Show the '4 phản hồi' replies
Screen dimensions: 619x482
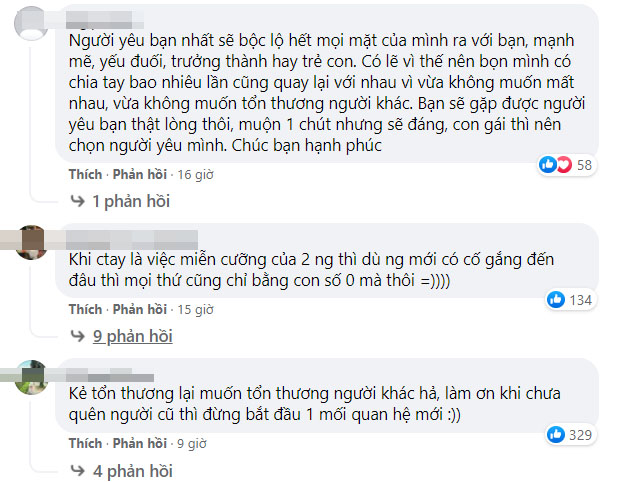coord(129,470)
